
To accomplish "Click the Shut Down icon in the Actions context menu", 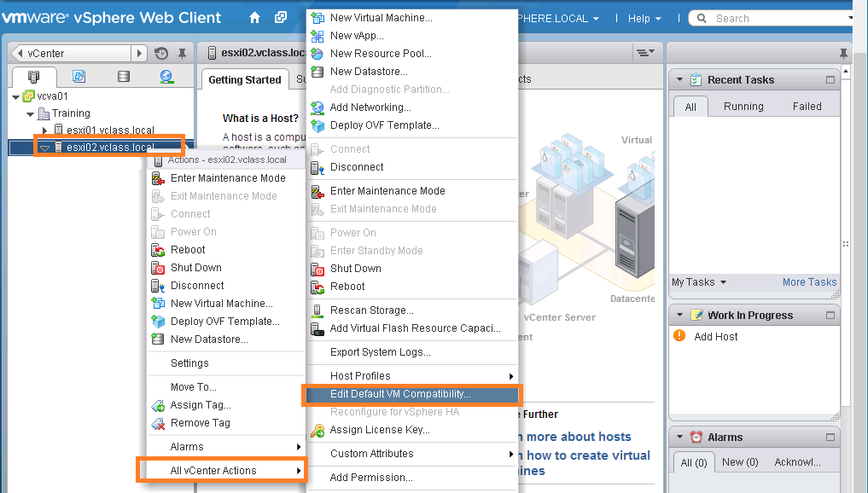I will click(x=158, y=268).
